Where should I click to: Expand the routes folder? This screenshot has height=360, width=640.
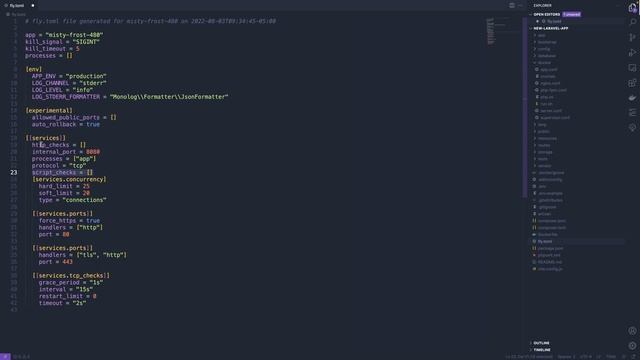point(544,145)
